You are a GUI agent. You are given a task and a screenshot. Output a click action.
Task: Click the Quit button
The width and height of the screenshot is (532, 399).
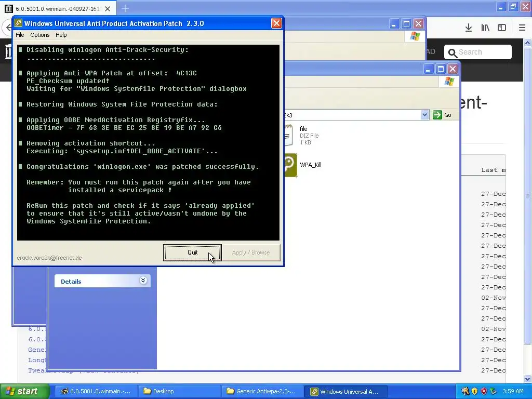[x=192, y=252]
